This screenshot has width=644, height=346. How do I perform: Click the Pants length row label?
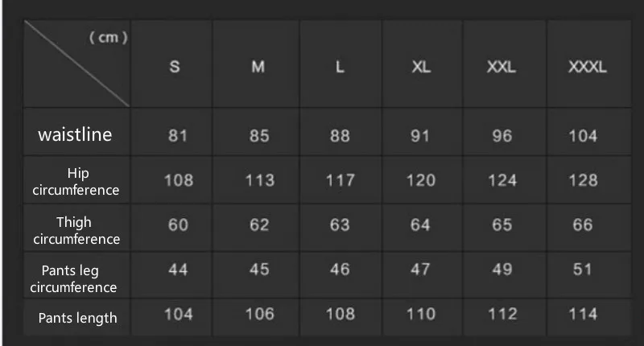point(77,318)
